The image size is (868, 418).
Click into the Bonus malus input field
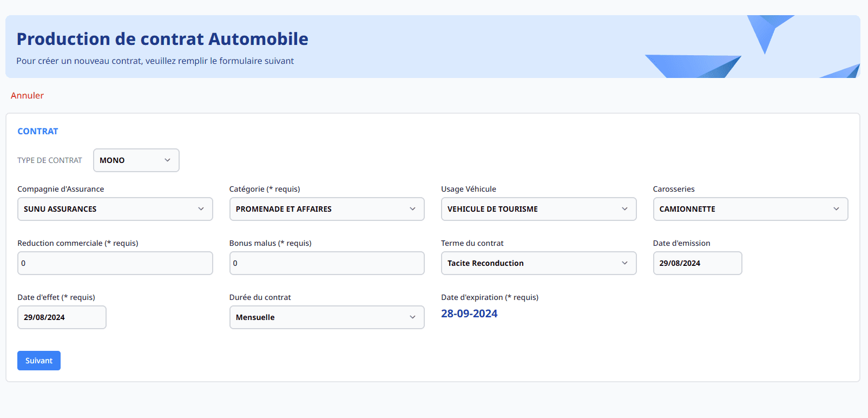click(326, 263)
